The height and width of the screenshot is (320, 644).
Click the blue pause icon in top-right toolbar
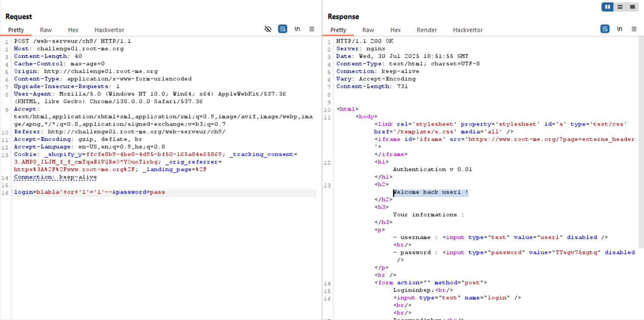click(x=607, y=7)
